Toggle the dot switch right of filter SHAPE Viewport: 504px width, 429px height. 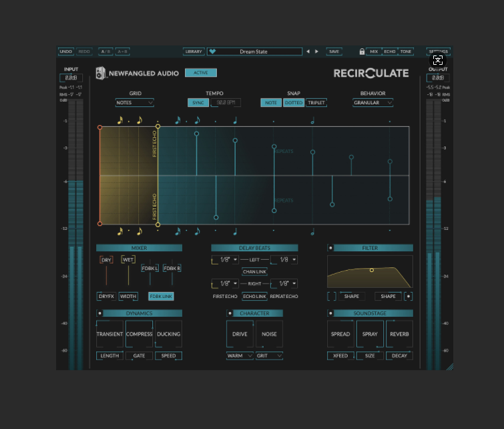click(x=409, y=297)
